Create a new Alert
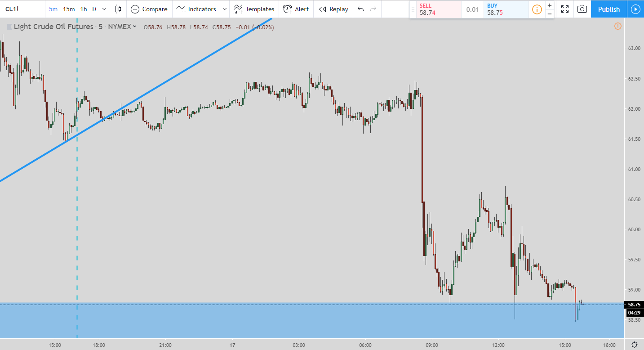644x350 pixels. pos(296,9)
